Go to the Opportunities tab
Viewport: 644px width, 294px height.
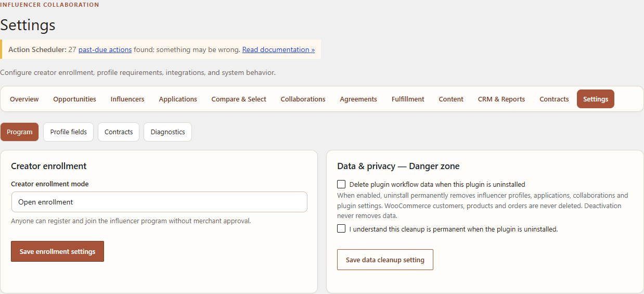[74, 99]
